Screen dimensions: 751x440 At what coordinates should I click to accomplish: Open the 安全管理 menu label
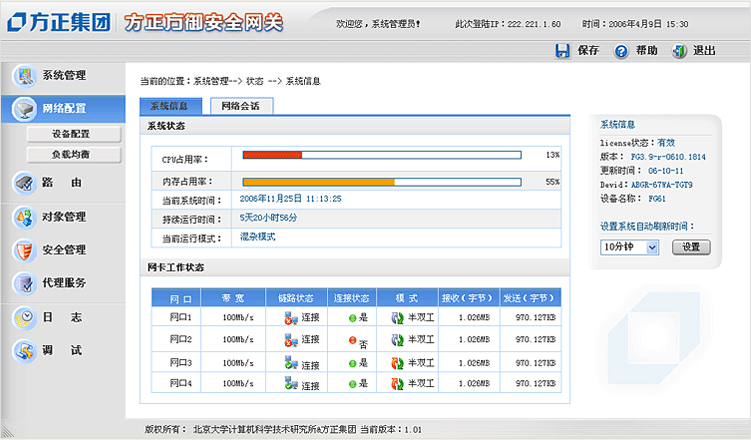64,250
